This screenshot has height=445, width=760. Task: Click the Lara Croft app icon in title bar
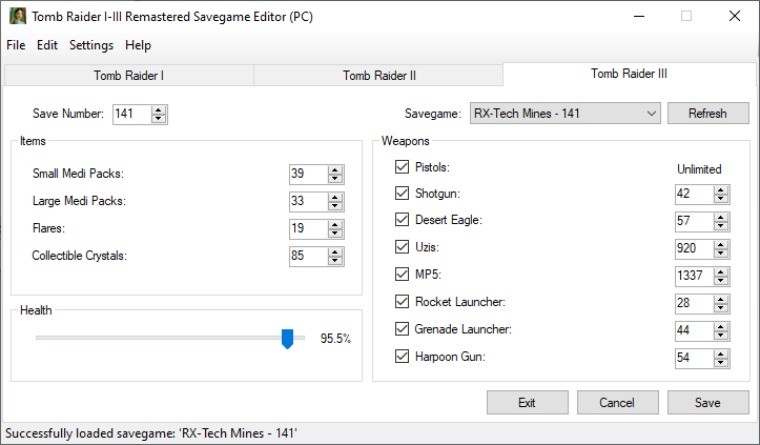point(17,16)
